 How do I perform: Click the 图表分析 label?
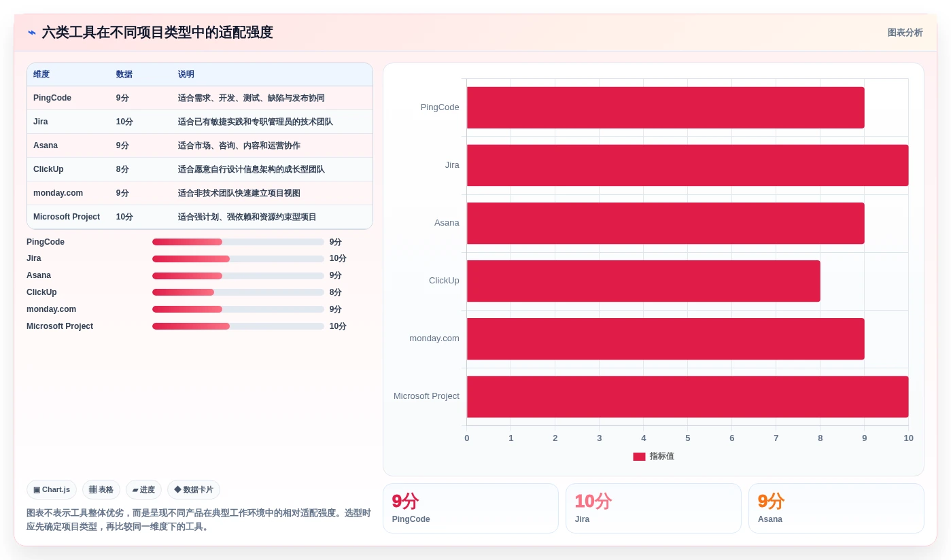(x=905, y=33)
